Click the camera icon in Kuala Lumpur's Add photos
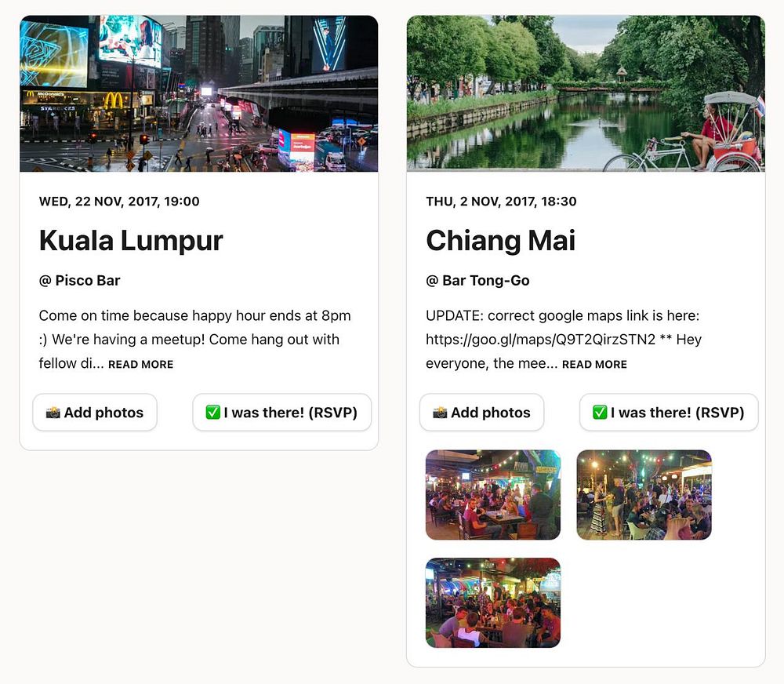This screenshot has height=684, width=784. coord(53,413)
